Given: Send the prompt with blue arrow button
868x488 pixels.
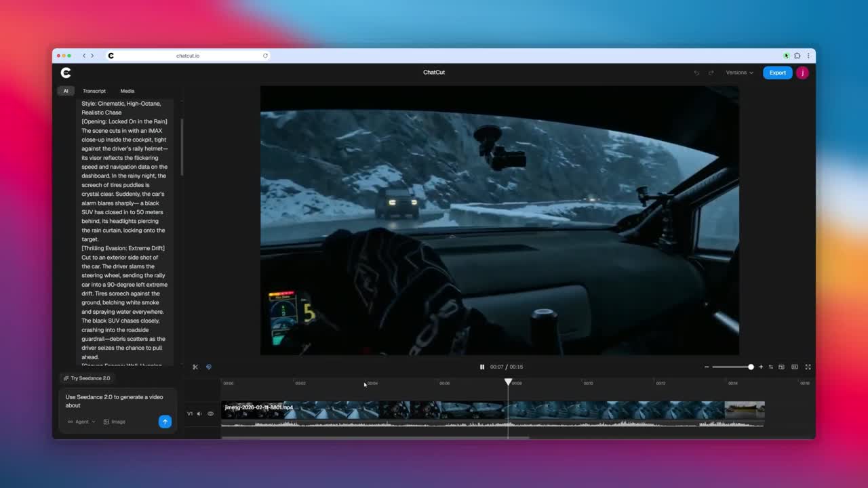Looking at the screenshot, I should pyautogui.click(x=165, y=422).
